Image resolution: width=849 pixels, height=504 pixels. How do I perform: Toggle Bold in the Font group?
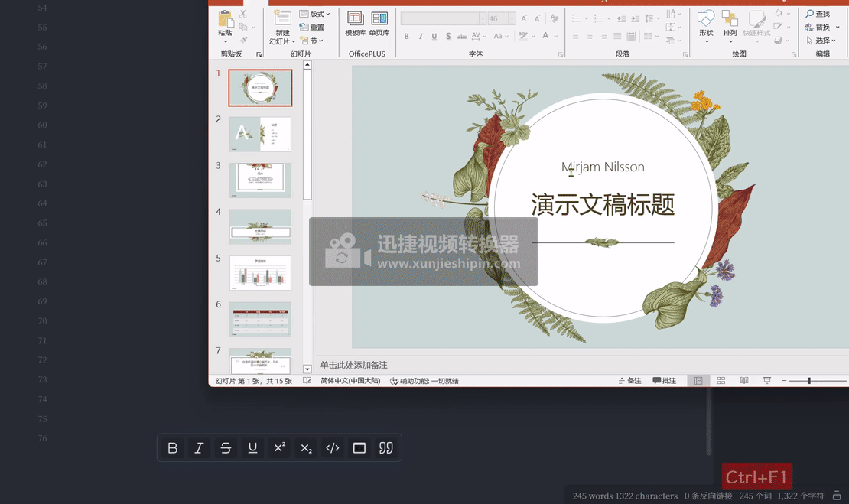click(x=407, y=36)
